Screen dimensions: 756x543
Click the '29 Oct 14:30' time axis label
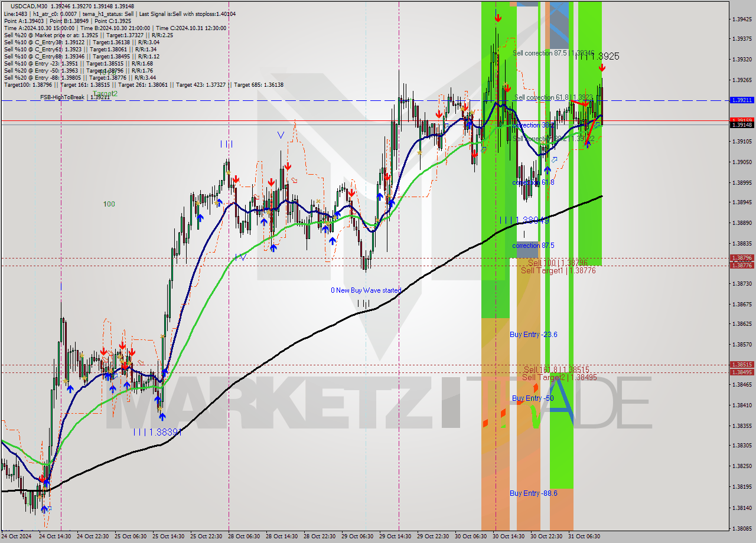(x=395, y=537)
